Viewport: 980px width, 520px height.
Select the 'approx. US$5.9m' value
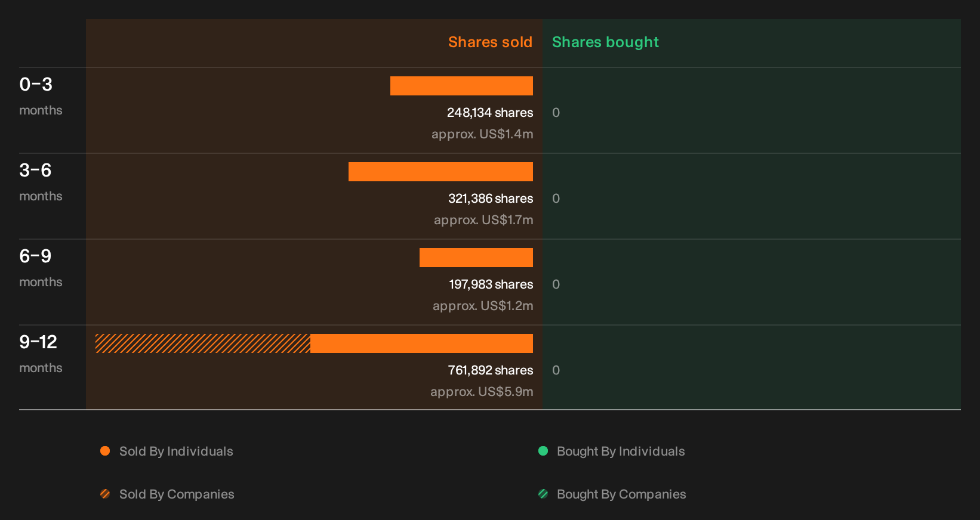click(x=482, y=392)
